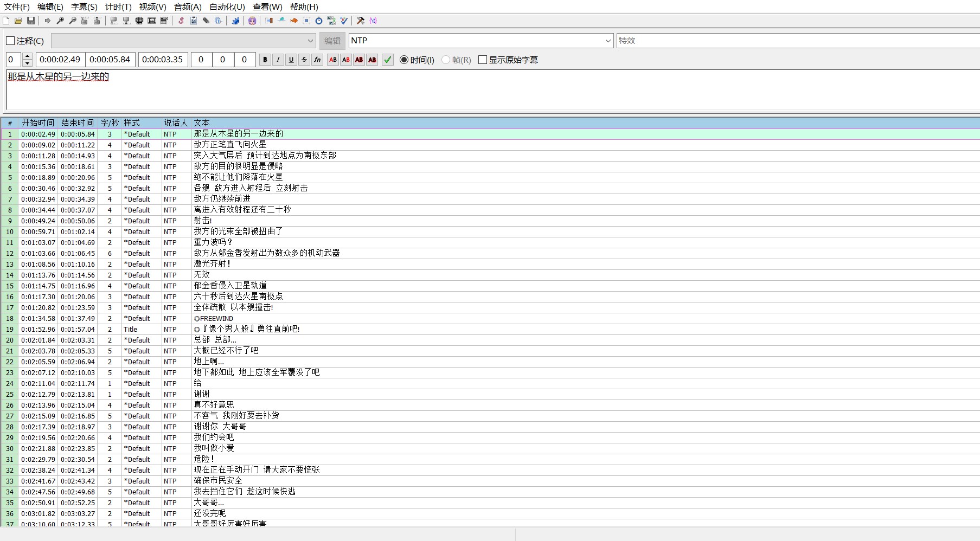Open the 文件(F) menu
980x541 pixels.
coord(17,7)
